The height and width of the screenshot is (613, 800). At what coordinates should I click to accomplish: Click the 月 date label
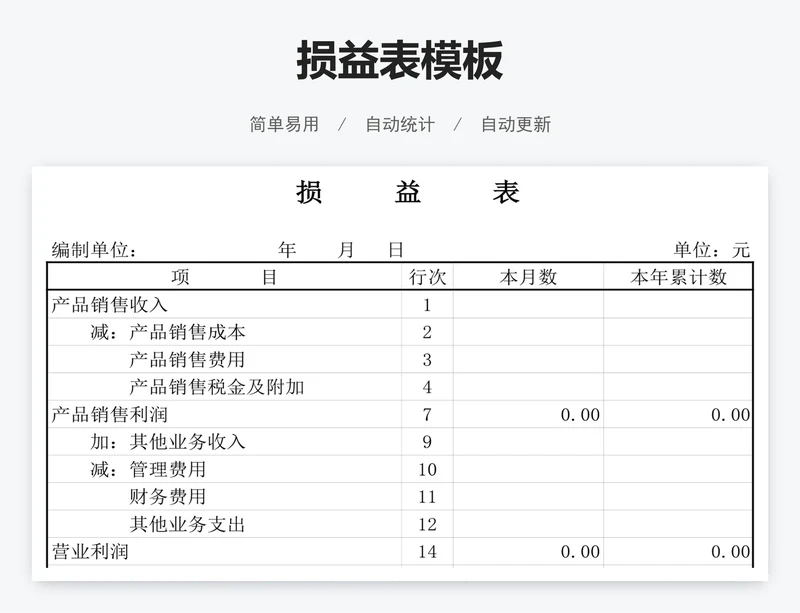click(346, 250)
